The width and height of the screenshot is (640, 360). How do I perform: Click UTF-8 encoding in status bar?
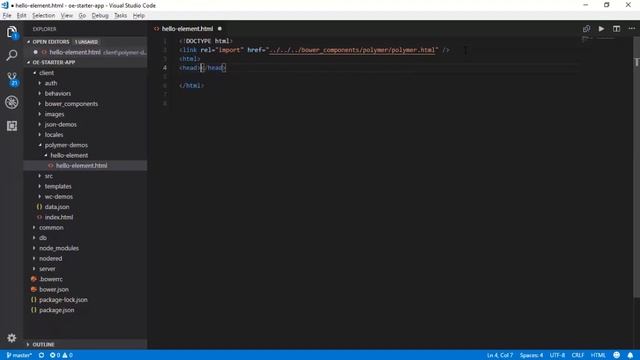[x=557, y=355]
